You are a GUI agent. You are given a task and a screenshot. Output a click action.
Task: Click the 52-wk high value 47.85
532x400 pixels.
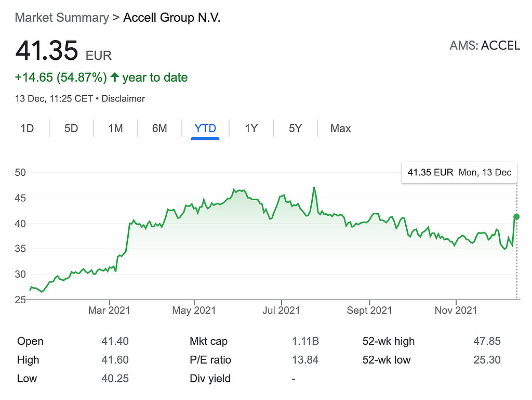tap(487, 341)
